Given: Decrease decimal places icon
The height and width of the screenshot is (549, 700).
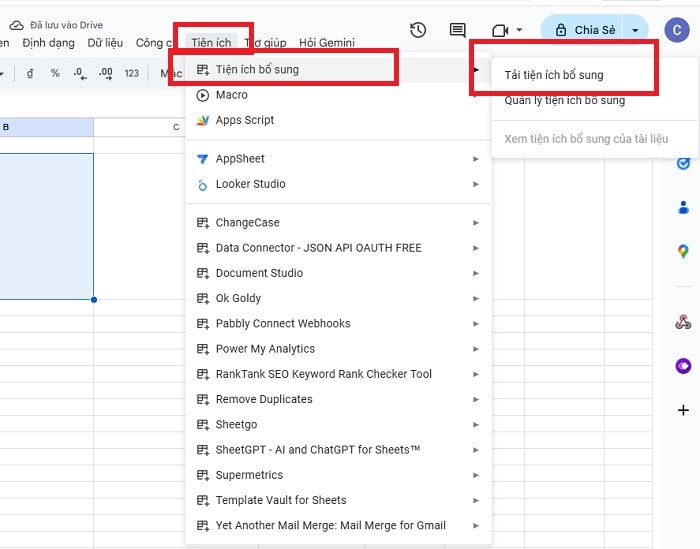Looking at the screenshot, I should coord(80,73).
